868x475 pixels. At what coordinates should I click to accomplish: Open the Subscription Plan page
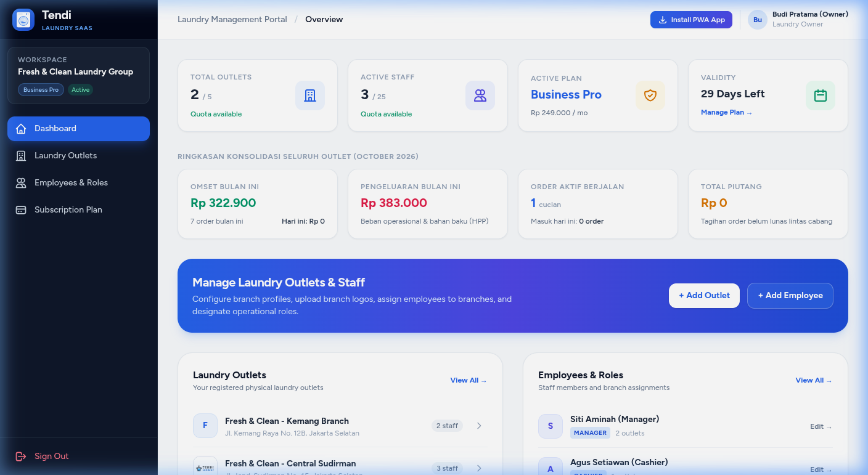click(78, 210)
